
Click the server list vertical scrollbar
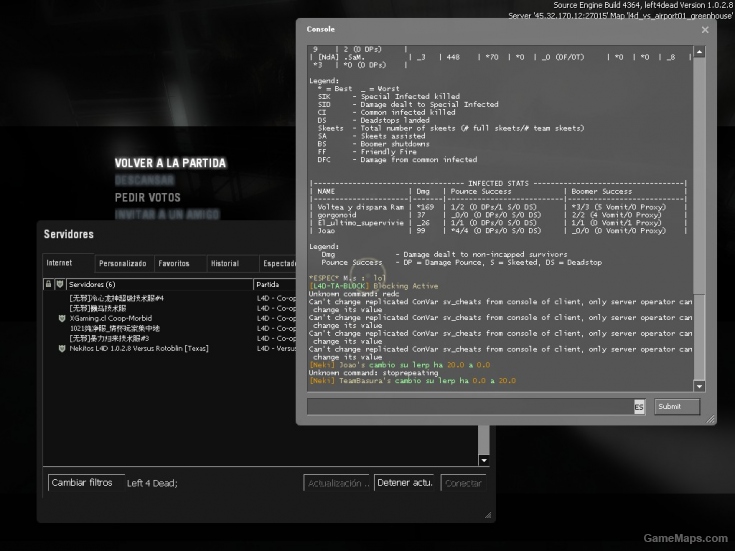point(484,440)
